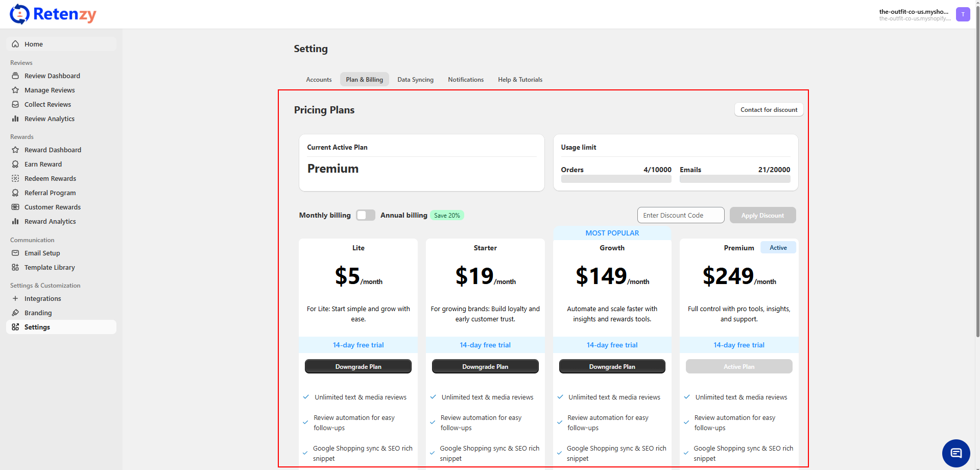Downgrade to the Growth plan
Image resolution: width=980 pixels, height=470 pixels.
(612, 367)
